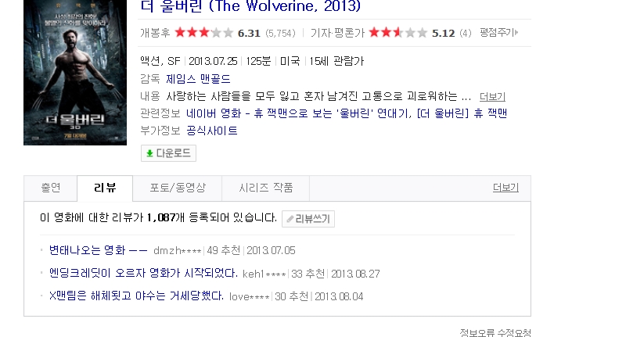Click 더보기 link in tab bar
Viewport: 644px width, 337px height.
(505, 188)
